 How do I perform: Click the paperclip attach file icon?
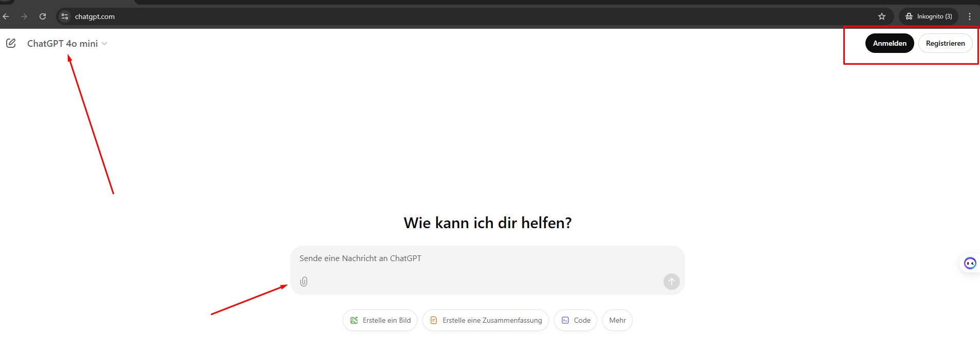point(304,282)
